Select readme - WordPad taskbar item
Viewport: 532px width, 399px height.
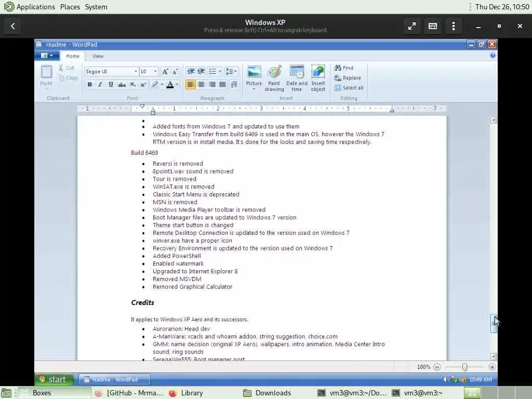[x=114, y=379]
